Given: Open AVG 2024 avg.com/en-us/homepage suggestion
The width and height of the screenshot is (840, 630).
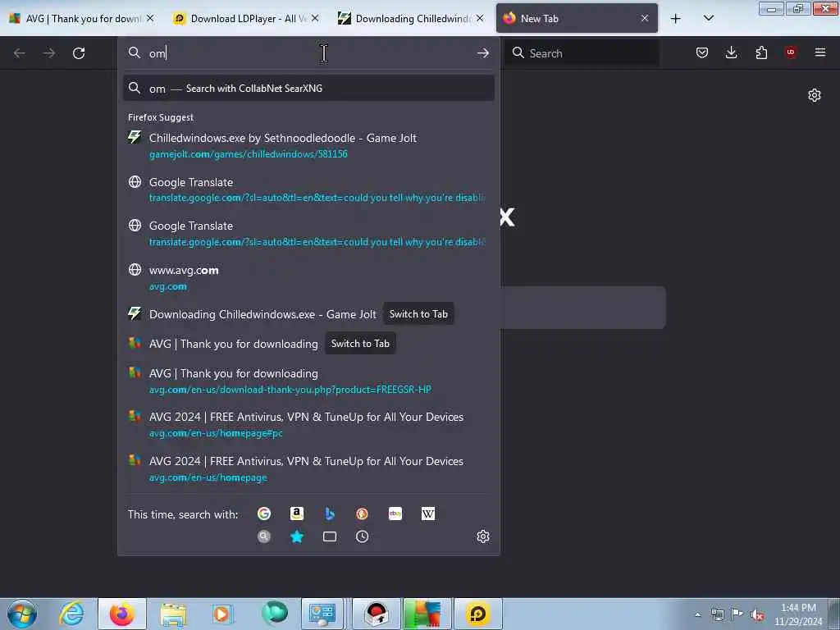Looking at the screenshot, I should [x=308, y=468].
